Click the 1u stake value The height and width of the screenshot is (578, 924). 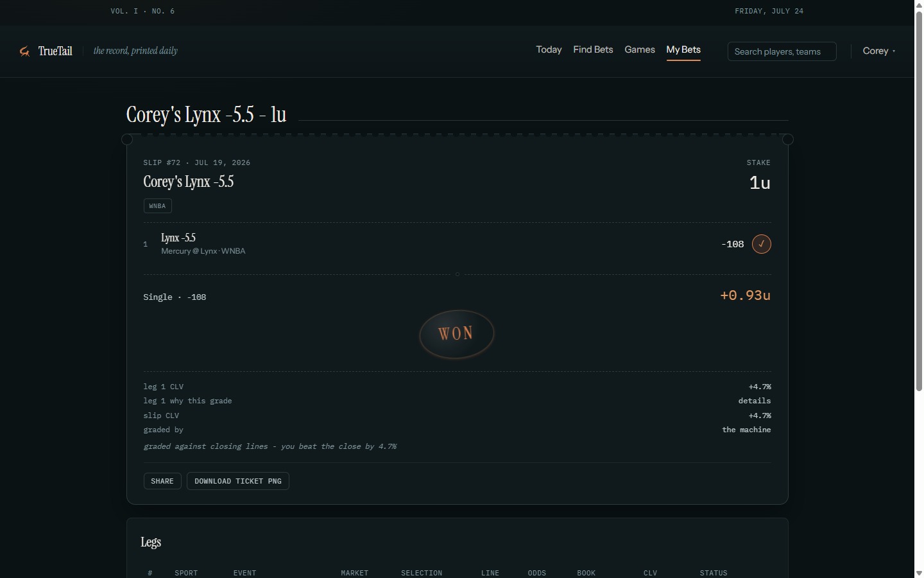(760, 182)
